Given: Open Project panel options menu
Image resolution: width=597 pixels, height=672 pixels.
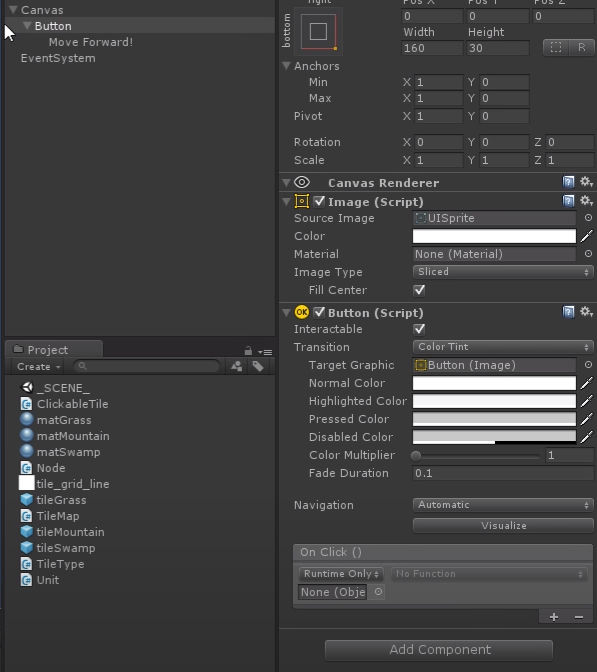Looking at the screenshot, I should (x=265, y=352).
